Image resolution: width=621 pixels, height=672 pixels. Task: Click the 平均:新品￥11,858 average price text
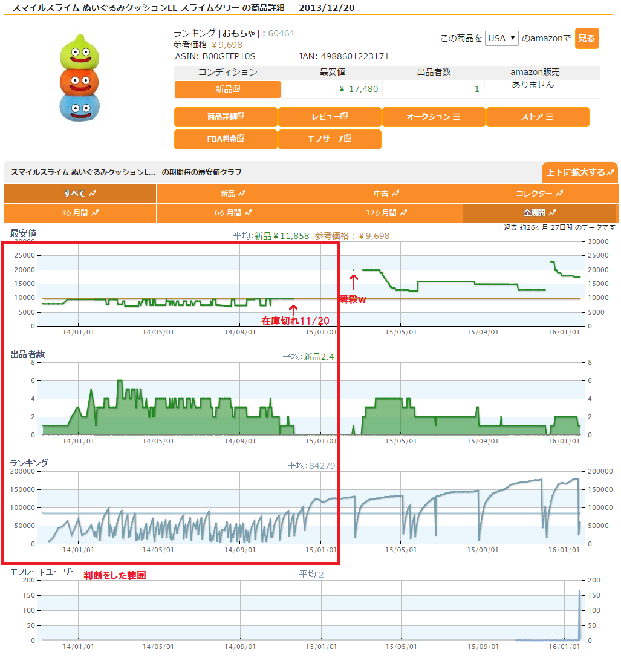tap(271, 236)
